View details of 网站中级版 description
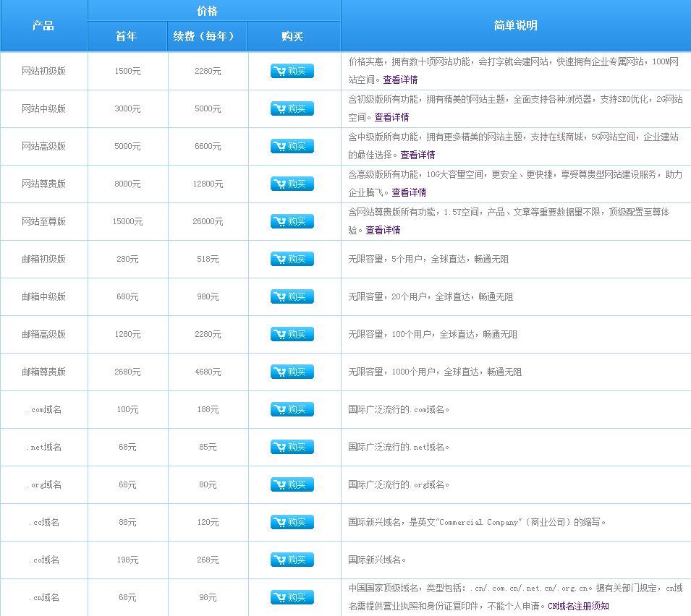The image size is (691, 616). click(391, 117)
